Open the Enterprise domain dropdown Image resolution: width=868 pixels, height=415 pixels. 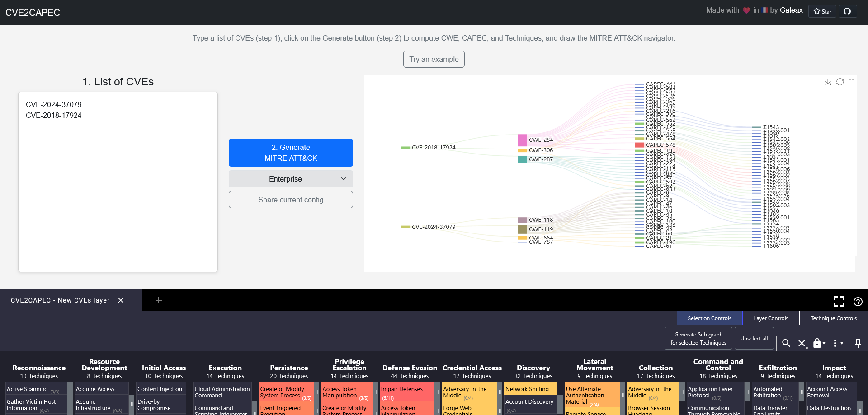tap(291, 179)
